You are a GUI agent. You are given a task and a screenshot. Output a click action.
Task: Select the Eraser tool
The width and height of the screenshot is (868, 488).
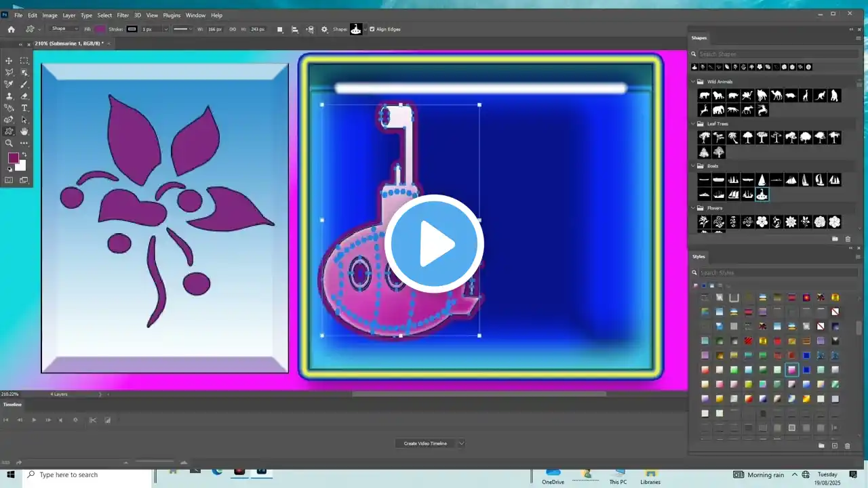24,96
